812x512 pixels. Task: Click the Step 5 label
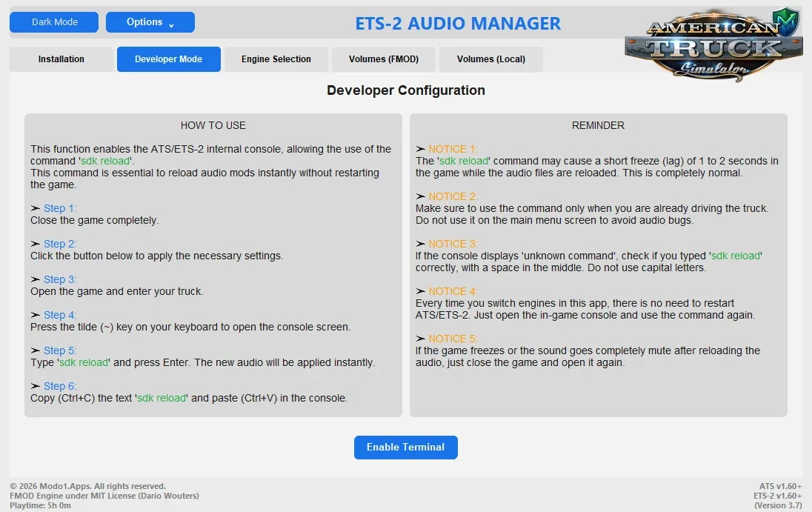(x=59, y=350)
